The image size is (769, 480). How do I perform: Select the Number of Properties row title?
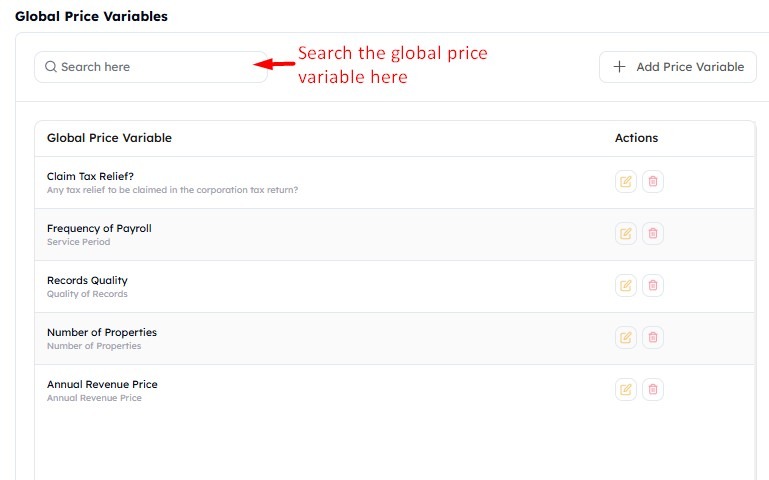102,332
